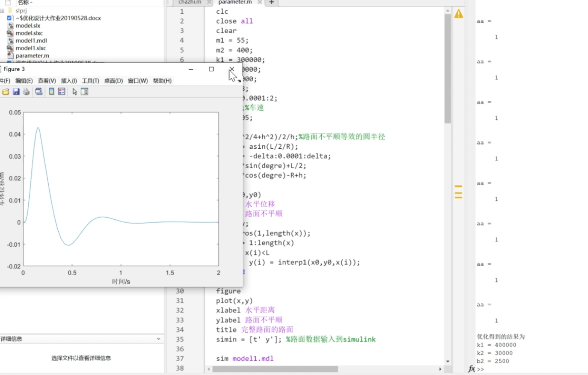Click model1.mdl link in code line 37
The image size is (588, 375).
coord(253,359)
